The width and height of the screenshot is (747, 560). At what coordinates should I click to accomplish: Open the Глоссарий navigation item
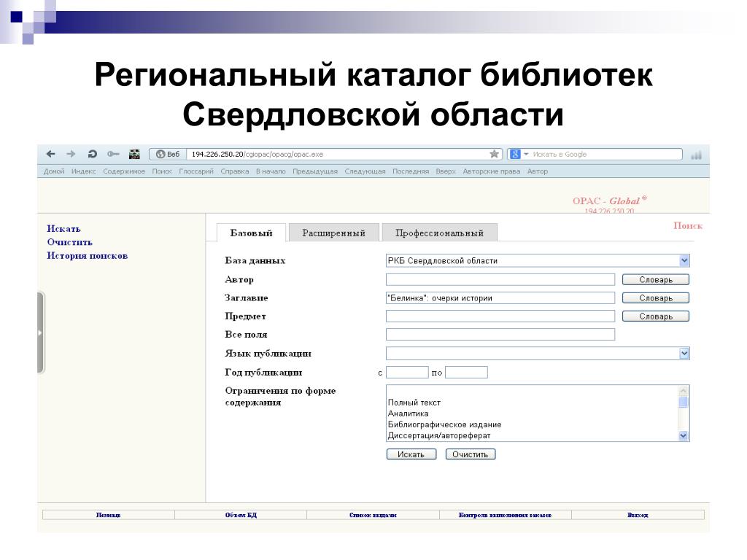coord(196,171)
